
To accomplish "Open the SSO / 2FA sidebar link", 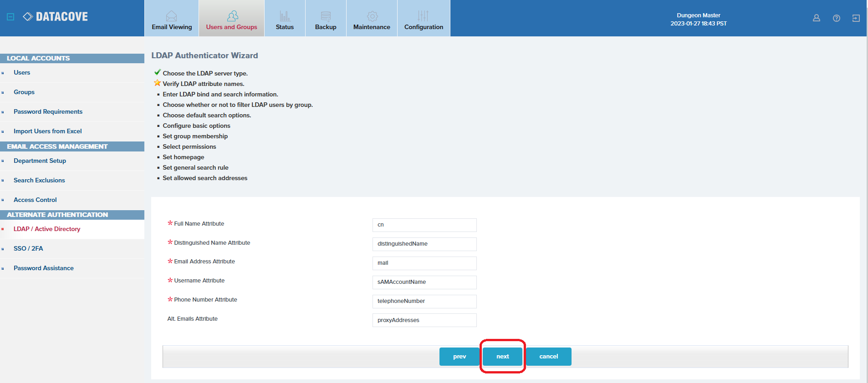I will coord(28,249).
